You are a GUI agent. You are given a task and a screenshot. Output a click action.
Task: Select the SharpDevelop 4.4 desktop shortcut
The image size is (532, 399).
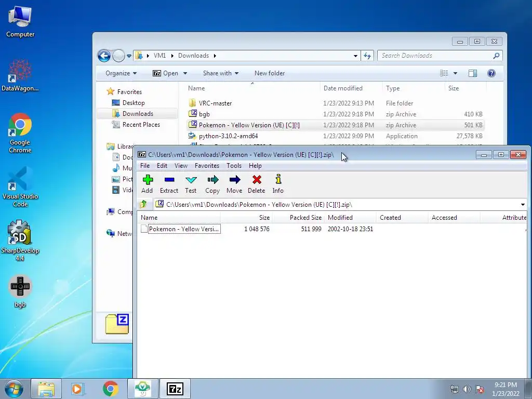(x=20, y=241)
